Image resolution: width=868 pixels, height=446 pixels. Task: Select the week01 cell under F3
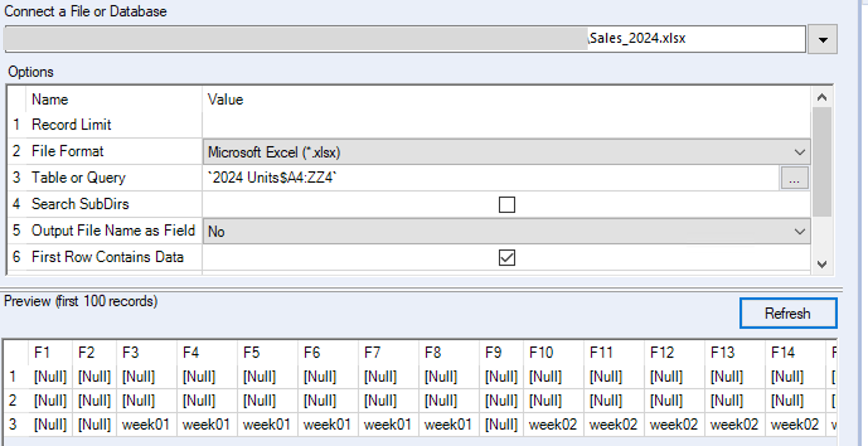pos(146,424)
